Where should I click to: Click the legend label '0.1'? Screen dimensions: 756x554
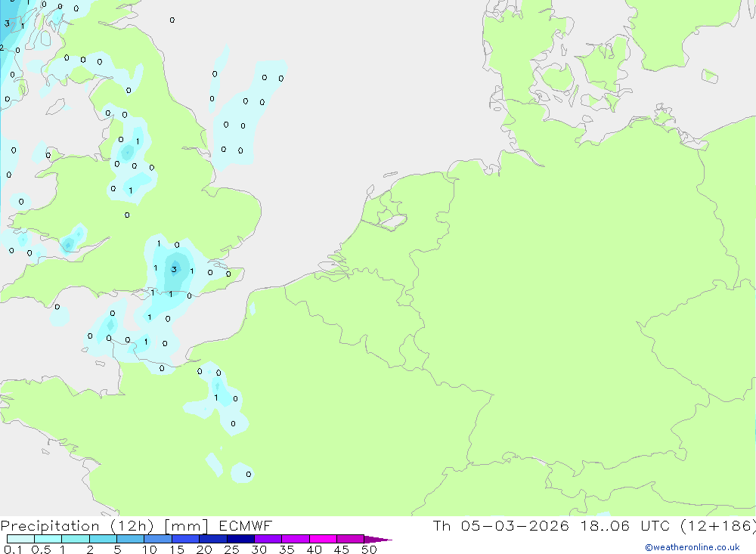(13, 549)
